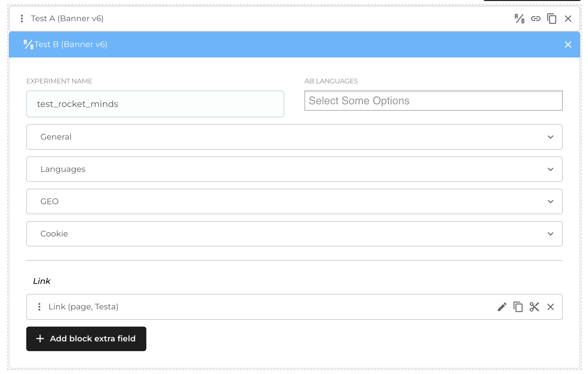
Task: Close the Test B banner block
Action: [568, 44]
